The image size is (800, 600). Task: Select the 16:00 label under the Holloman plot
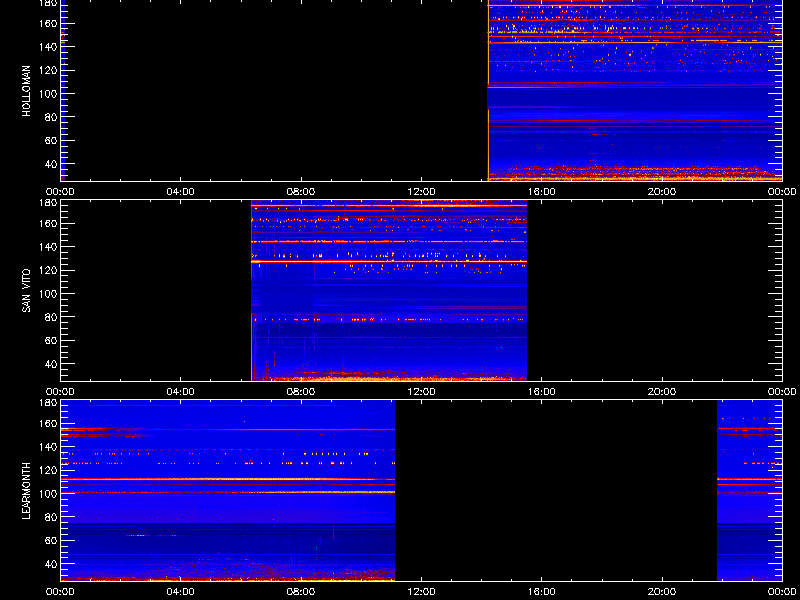click(541, 192)
